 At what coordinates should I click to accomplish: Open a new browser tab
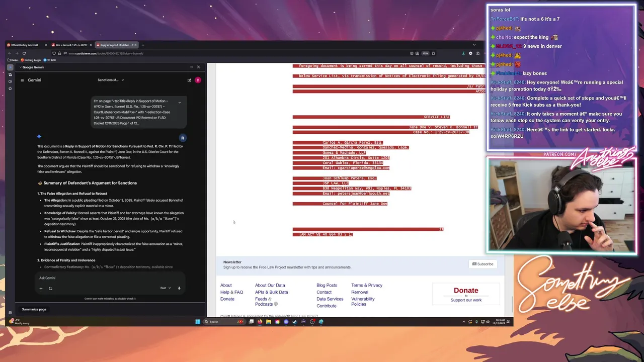(143, 45)
